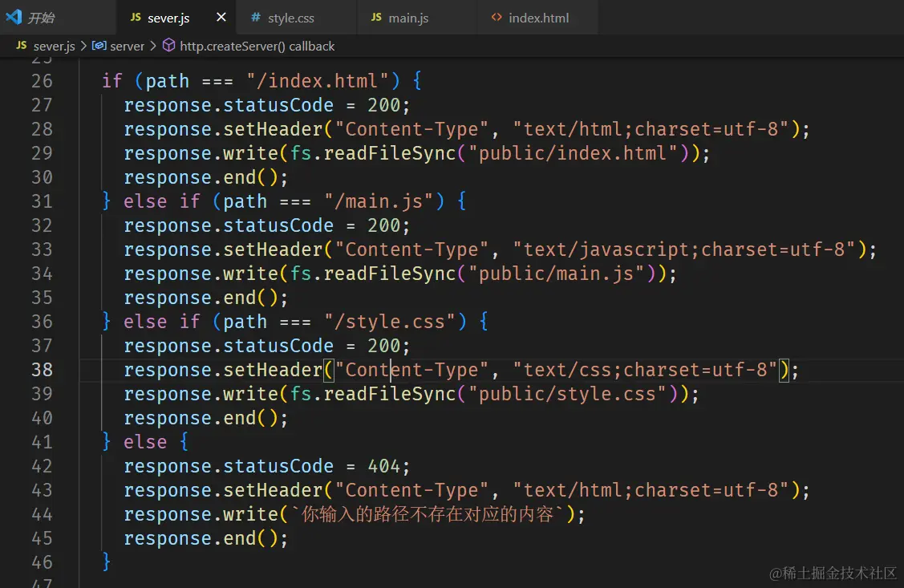Close the sever.js tab
Viewport: 904px width, 588px height.
[221, 18]
